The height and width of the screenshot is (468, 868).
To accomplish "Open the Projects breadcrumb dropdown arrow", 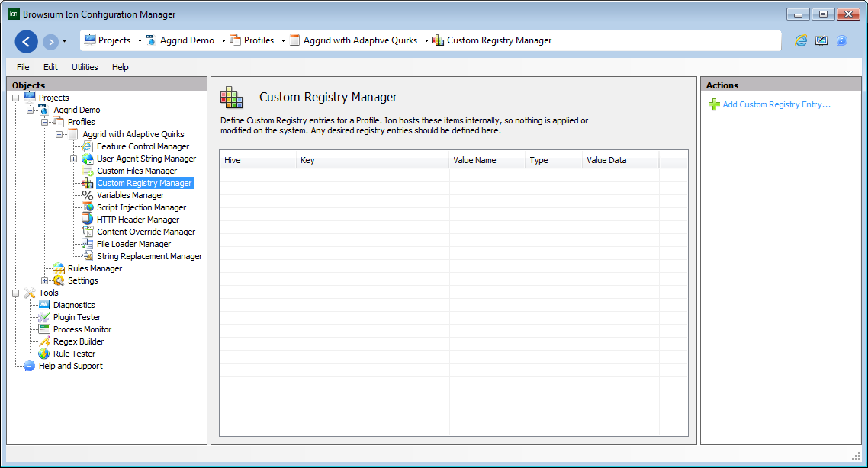I will tap(140, 40).
